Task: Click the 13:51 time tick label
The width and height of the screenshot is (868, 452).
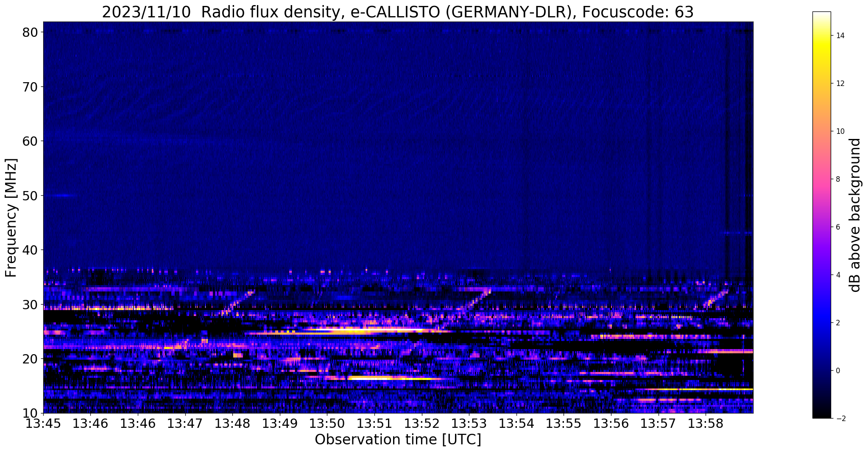Action: (374, 423)
